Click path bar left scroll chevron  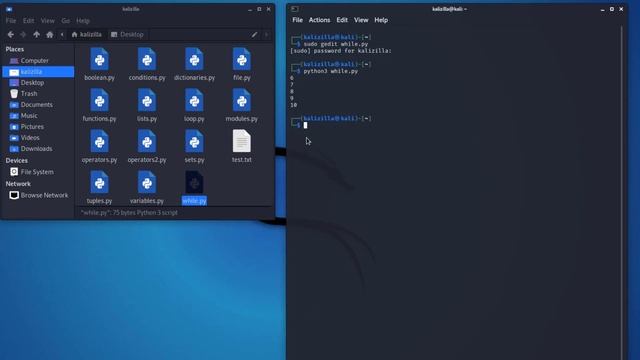62,35
